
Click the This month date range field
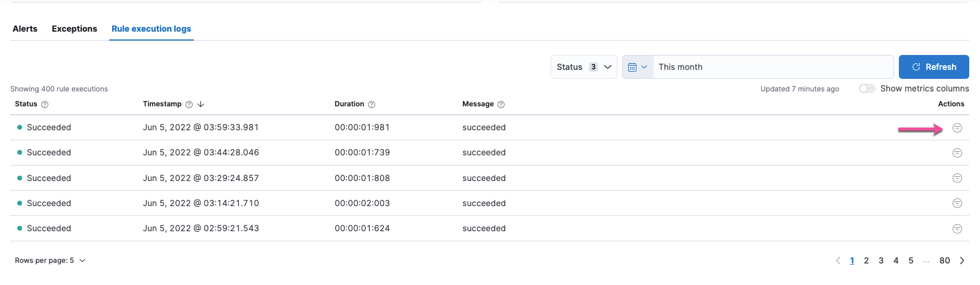(x=772, y=67)
